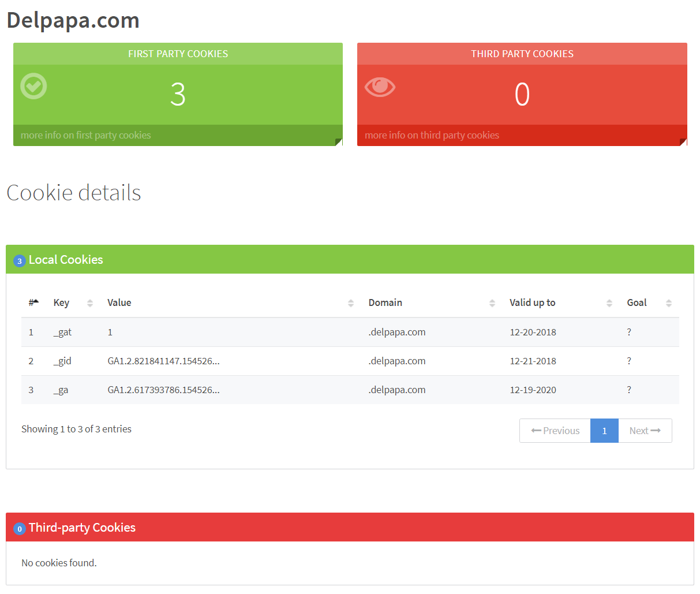
Task: Click the folded corner of the green card
Action: click(339, 142)
